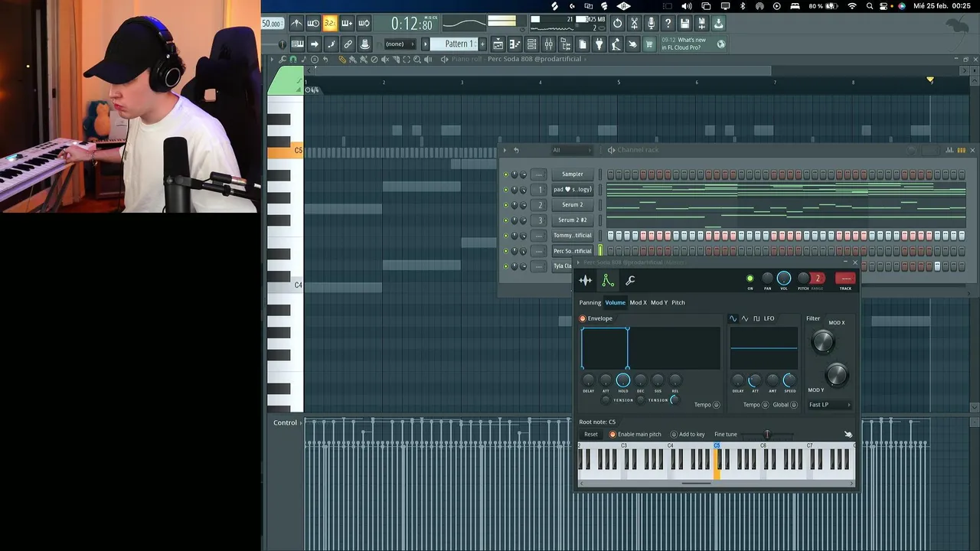Select the piano roll zoom tool
Viewport: 980px width, 551px height.
pyautogui.click(x=416, y=59)
